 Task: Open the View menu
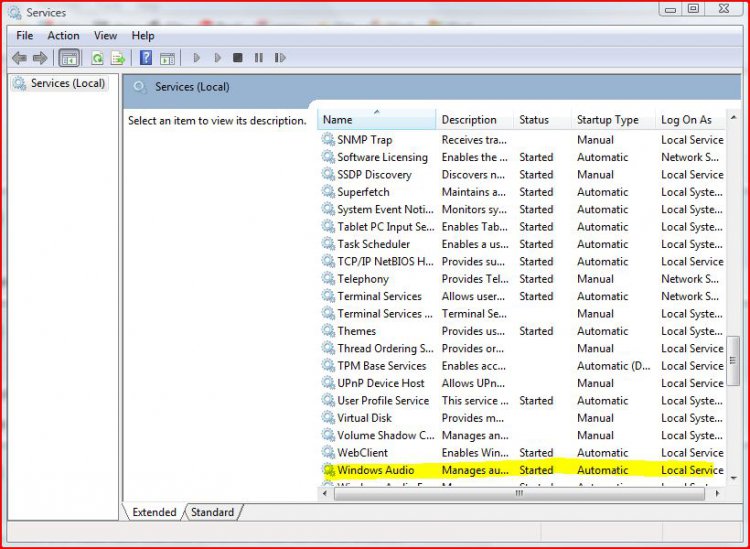105,35
